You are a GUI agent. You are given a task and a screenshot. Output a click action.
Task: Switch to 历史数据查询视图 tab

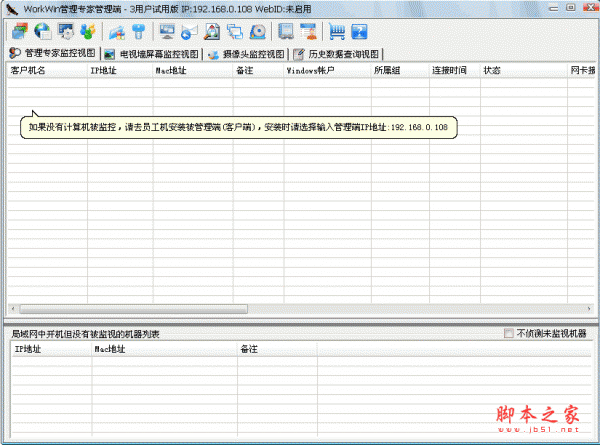tap(337, 54)
